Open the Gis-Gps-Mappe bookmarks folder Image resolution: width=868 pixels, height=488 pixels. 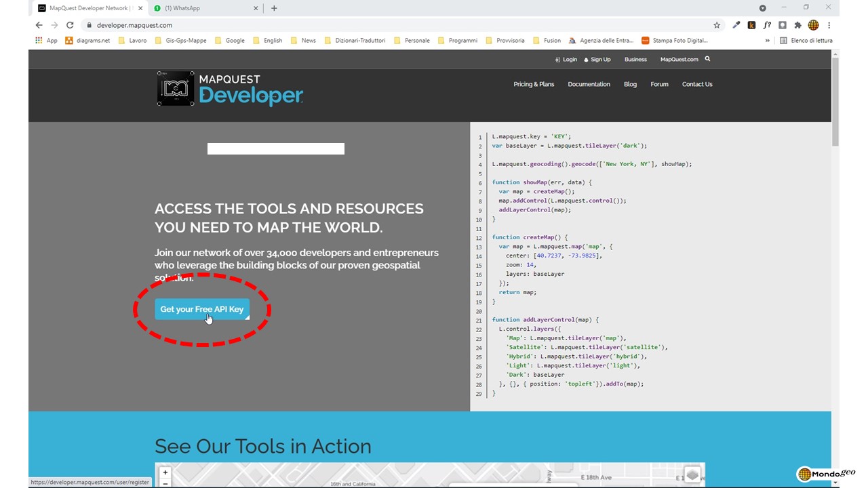pyautogui.click(x=180, y=41)
